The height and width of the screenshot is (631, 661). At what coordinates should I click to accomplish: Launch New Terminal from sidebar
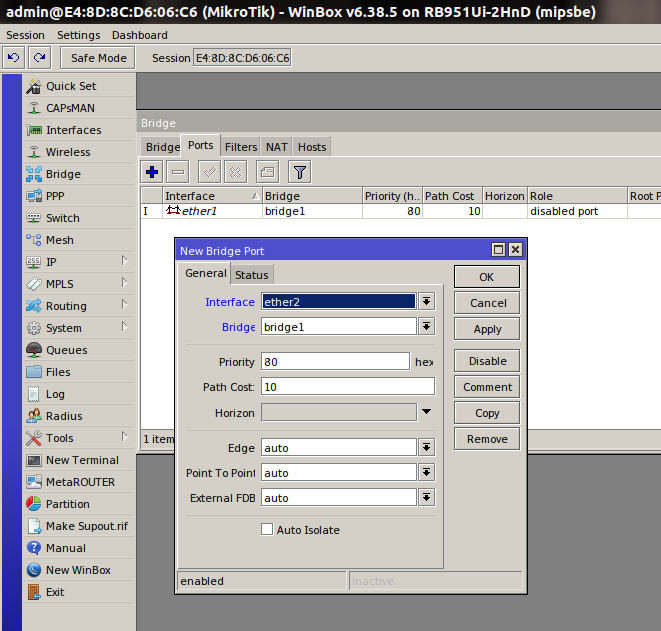[80, 460]
